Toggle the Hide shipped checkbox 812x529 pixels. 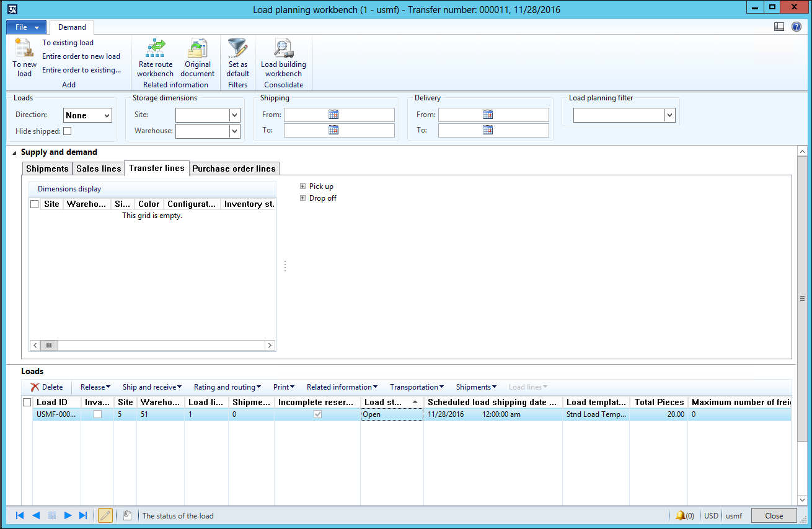tap(68, 131)
